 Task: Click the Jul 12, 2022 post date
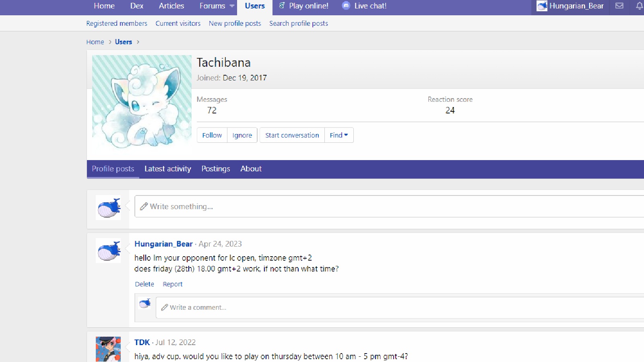(175, 342)
